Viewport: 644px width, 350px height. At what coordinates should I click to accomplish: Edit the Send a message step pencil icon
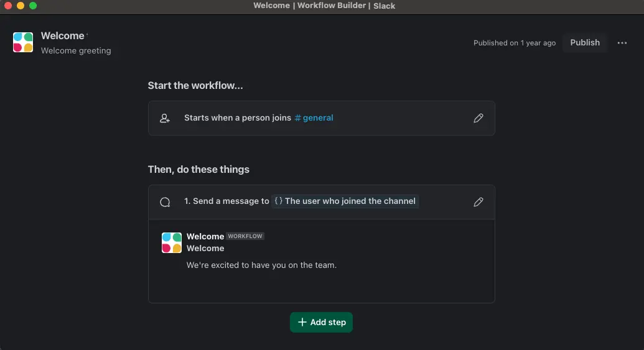pos(478,202)
